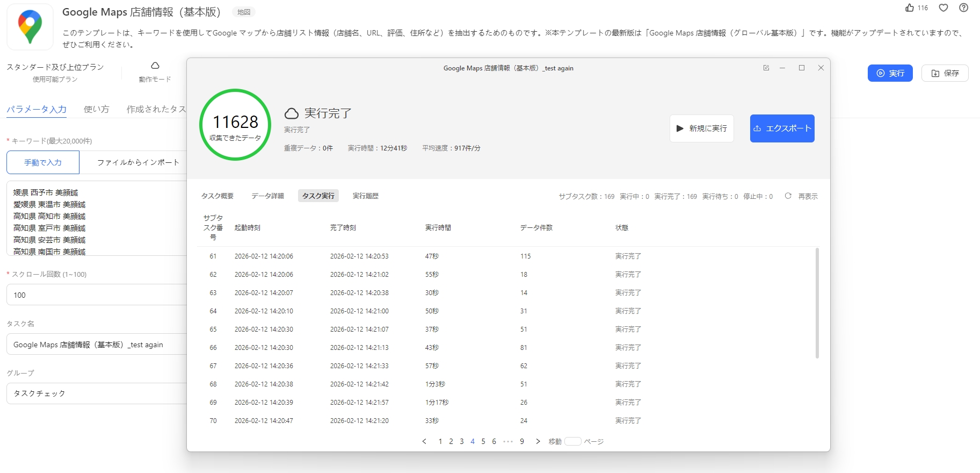Click the edit task name icon
This screenshot has height=473, width=980.
point(766,68)
